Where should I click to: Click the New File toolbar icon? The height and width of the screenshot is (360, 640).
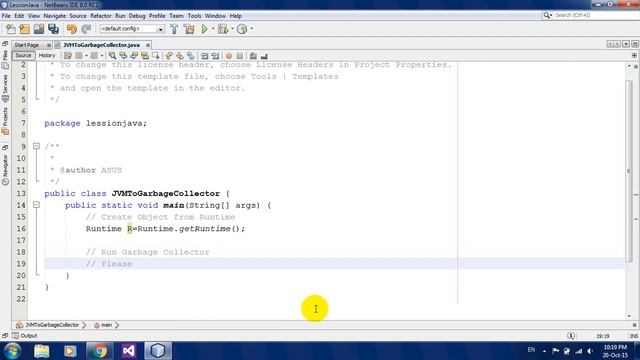click(x=10, y=29)
